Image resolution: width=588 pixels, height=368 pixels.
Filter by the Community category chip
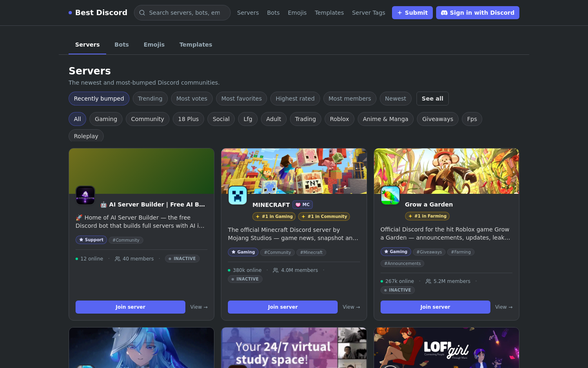tap(147, 119)
